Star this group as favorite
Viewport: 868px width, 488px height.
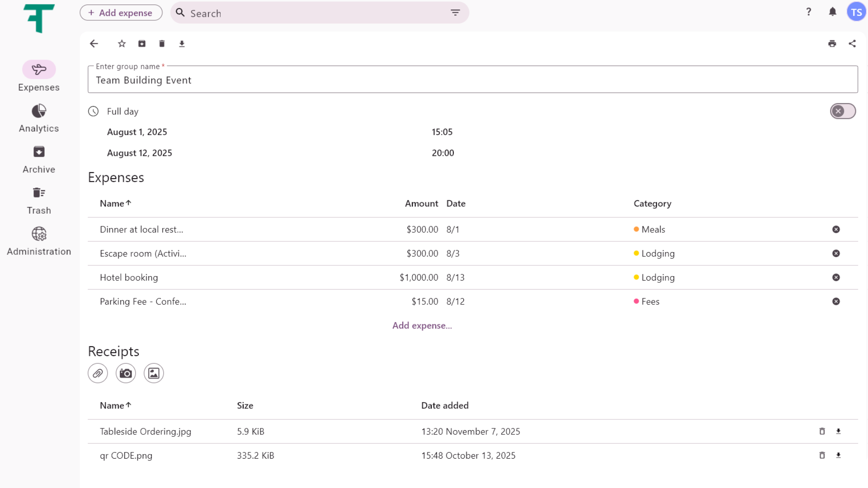pos(122,44)
